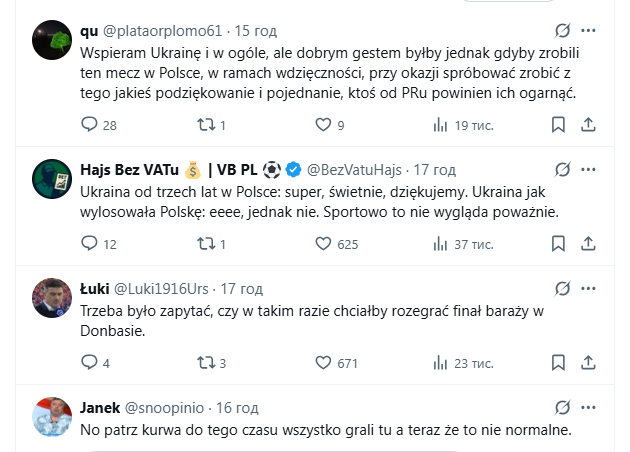The width and height of the screenshot is (630, 452).
Task: Reply to qu's tweet about Ukraine
Action: click(89, 125)
